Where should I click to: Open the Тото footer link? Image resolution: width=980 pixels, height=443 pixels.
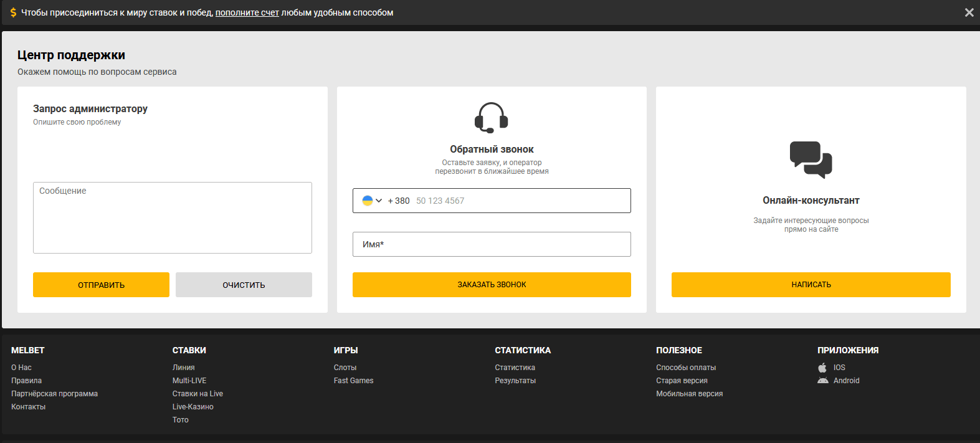pyautogui.click(x=181, y=420)
